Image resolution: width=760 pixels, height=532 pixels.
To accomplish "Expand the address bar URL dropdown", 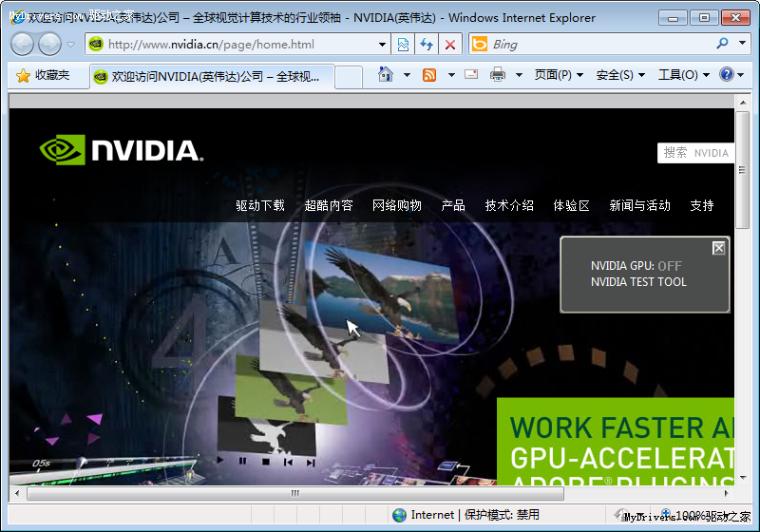I will (x=382, y=44).
